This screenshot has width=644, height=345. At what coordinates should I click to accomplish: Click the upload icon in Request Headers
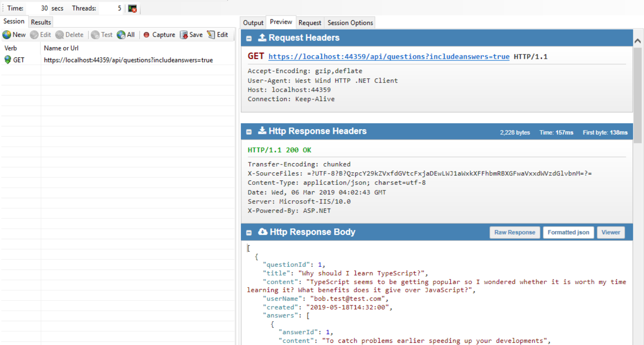coord(262,38)
